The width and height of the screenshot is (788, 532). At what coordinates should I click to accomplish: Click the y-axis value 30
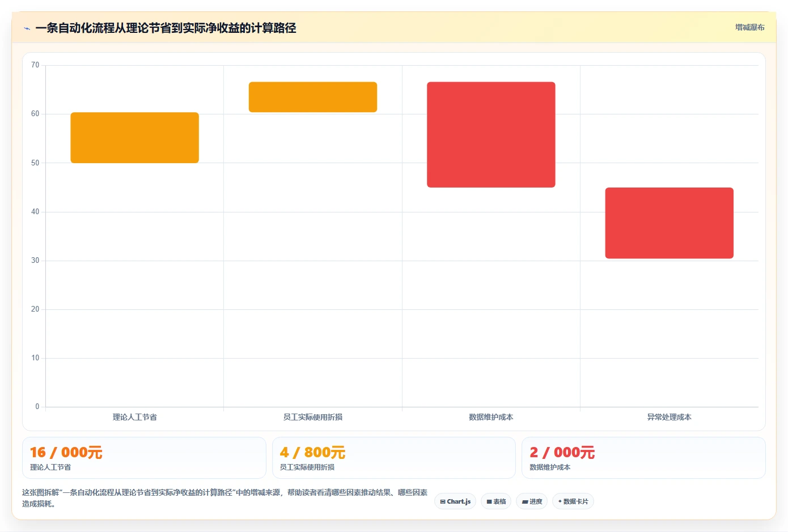click(x=35, y=261)
